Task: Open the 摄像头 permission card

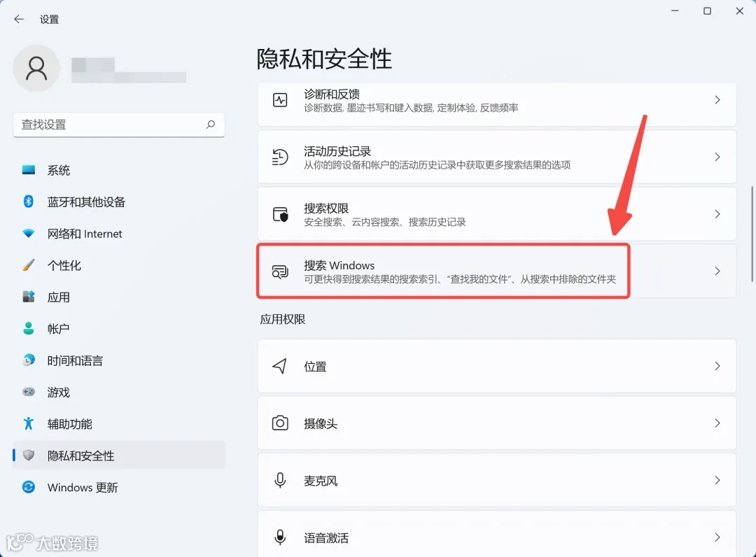Action: click(497, 423)
